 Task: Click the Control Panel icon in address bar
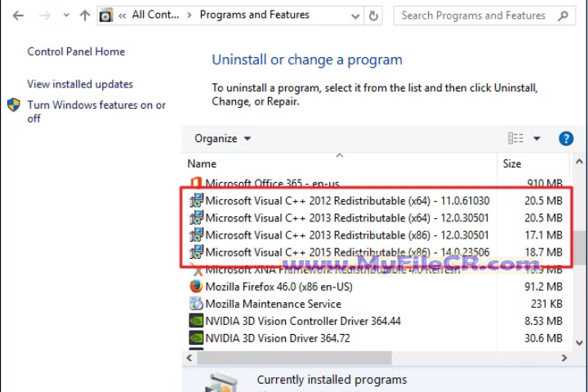tap(106, 16)
